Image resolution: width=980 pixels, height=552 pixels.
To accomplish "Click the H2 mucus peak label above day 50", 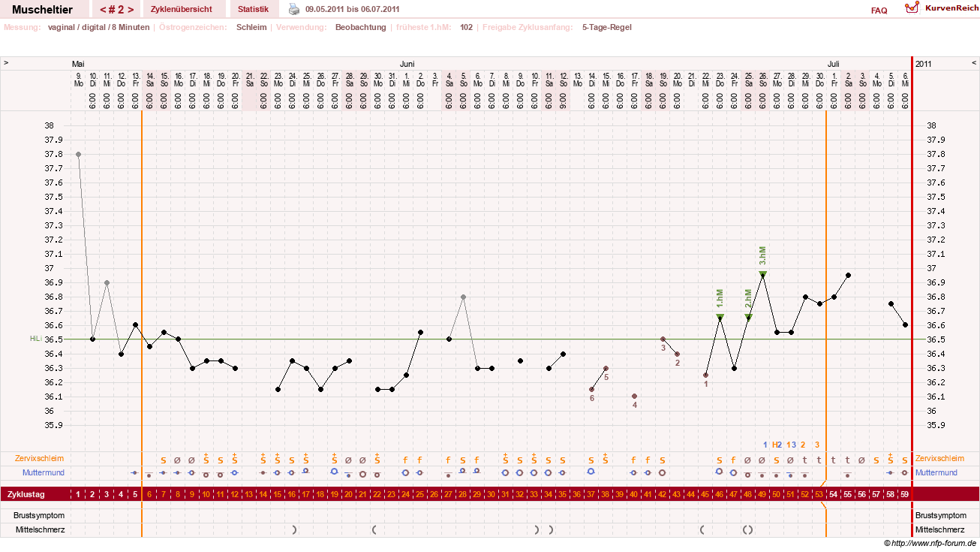I will pyautogui.click(x=777, y=445).
